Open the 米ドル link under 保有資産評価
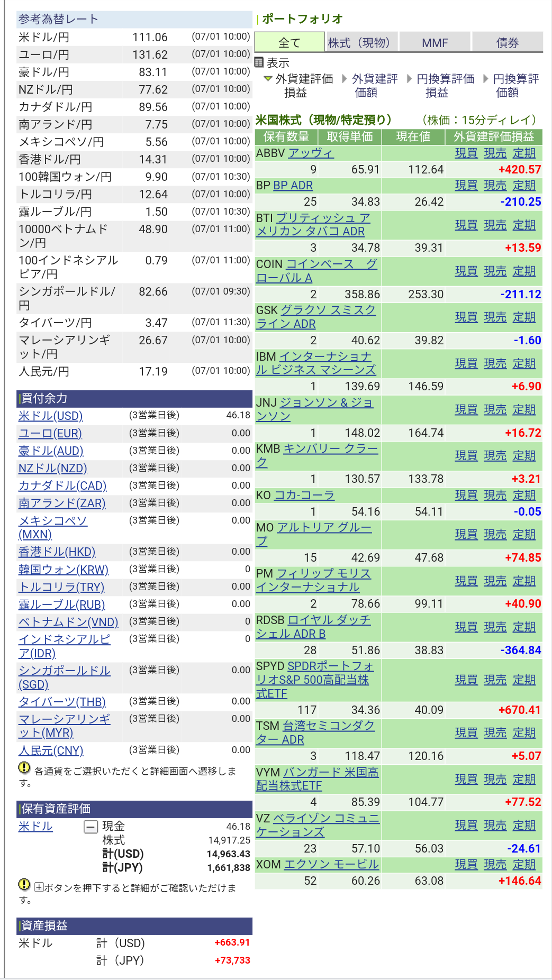This screenshot has height=980, width=552. [x=35, y=827]
